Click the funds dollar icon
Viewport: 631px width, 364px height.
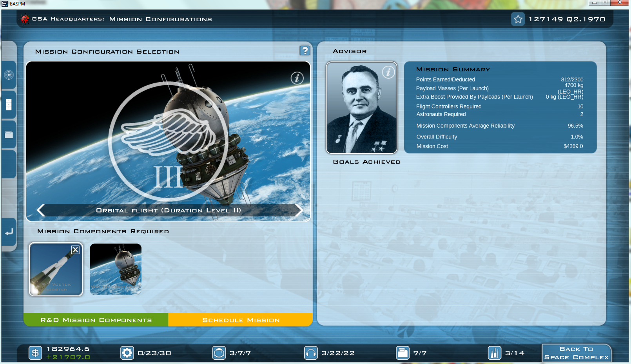[35, 353]
